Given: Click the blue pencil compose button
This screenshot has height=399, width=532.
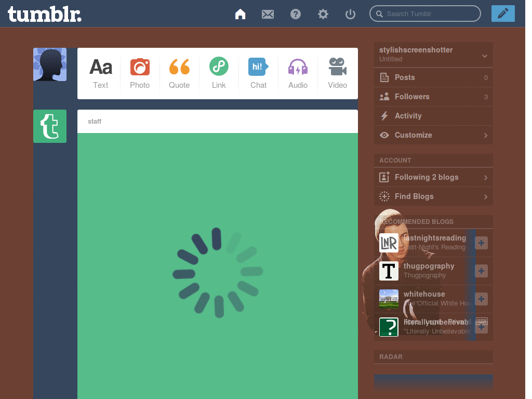Looking at the screenshot, I should (x=503, y=14).
